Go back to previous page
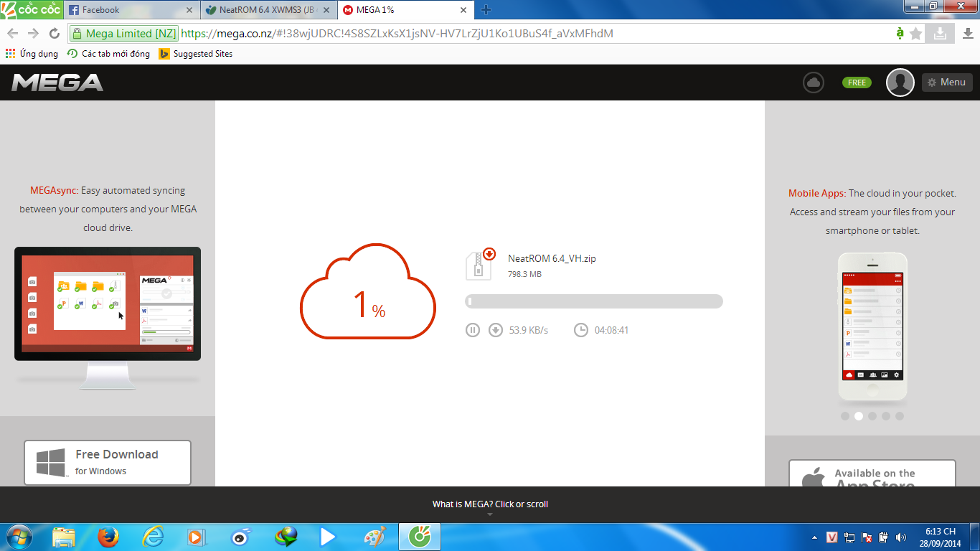980x551 pixels. [12, 33]
